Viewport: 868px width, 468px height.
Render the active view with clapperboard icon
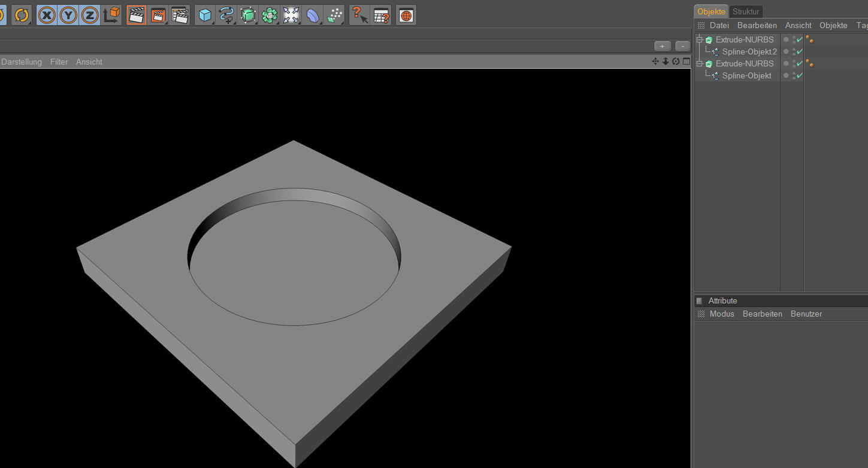tap(137, 16)
